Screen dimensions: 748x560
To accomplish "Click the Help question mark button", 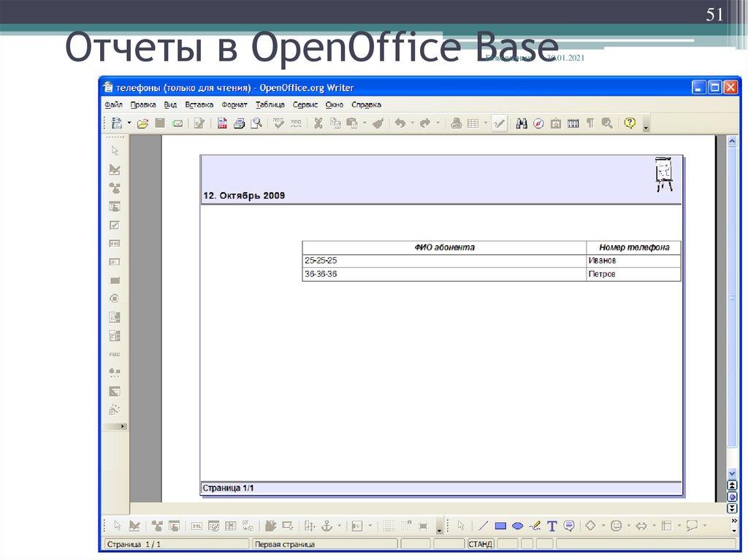I will point(629,123).
